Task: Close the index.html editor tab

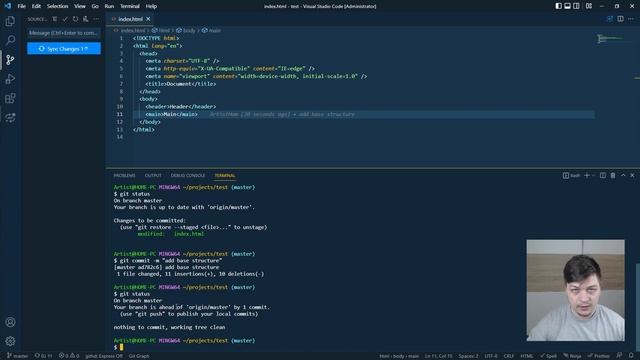Action: (148, 19)
